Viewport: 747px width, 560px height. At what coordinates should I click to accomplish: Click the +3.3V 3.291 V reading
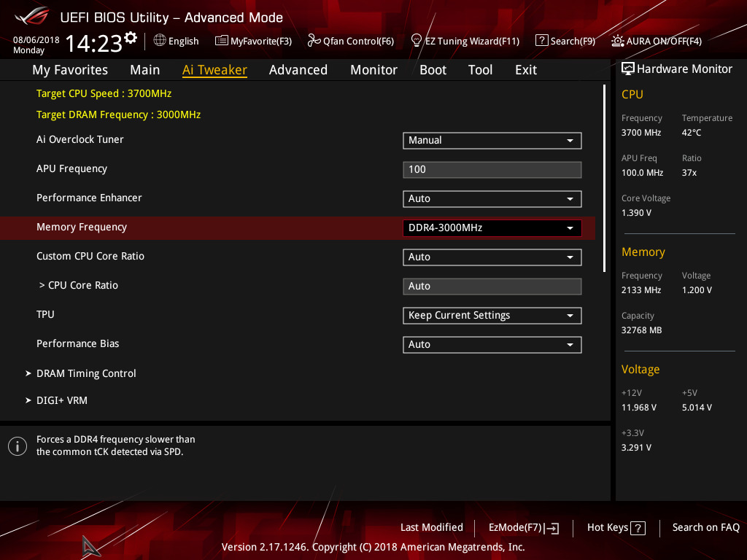point(636,448)
